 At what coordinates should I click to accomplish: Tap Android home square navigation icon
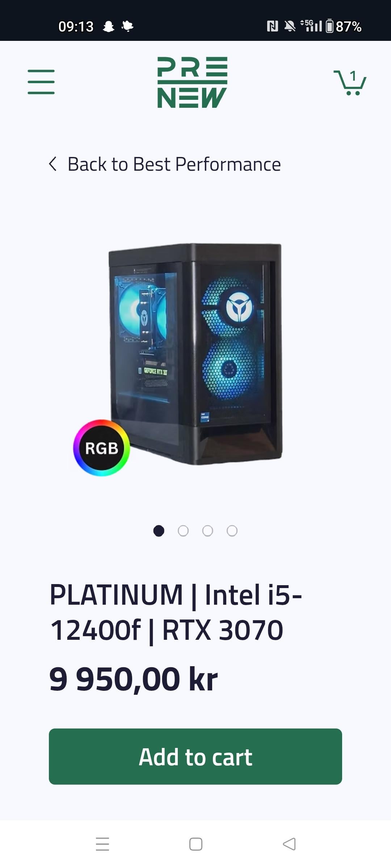click(196, 844)
